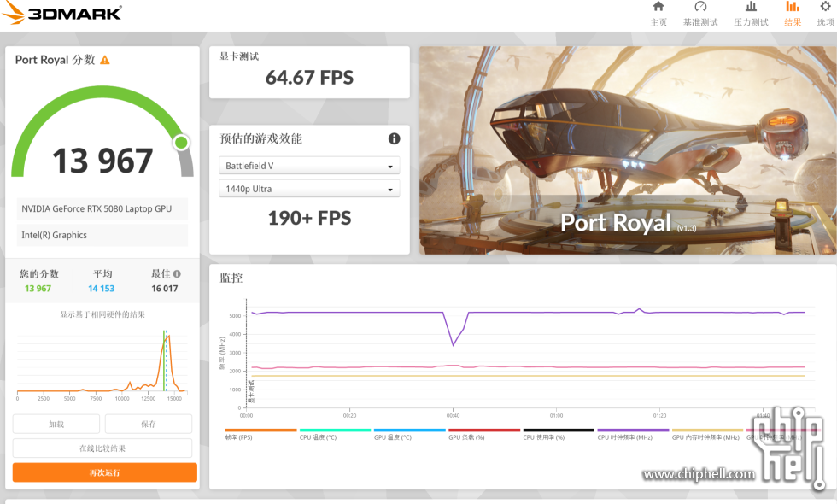
Task: Click the 64.67 FPS graphics test result
Action: pyautogui.click(x=309, y=78)
